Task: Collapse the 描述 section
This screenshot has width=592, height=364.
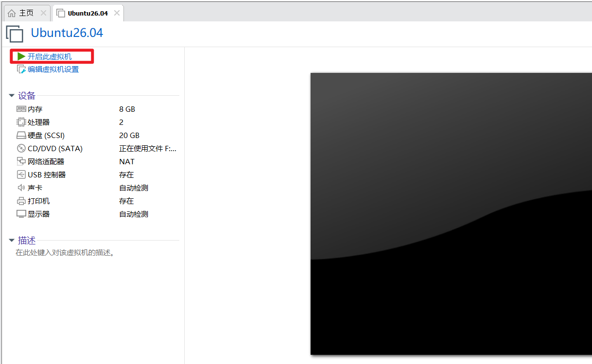Action: click(x=12, y=240)
